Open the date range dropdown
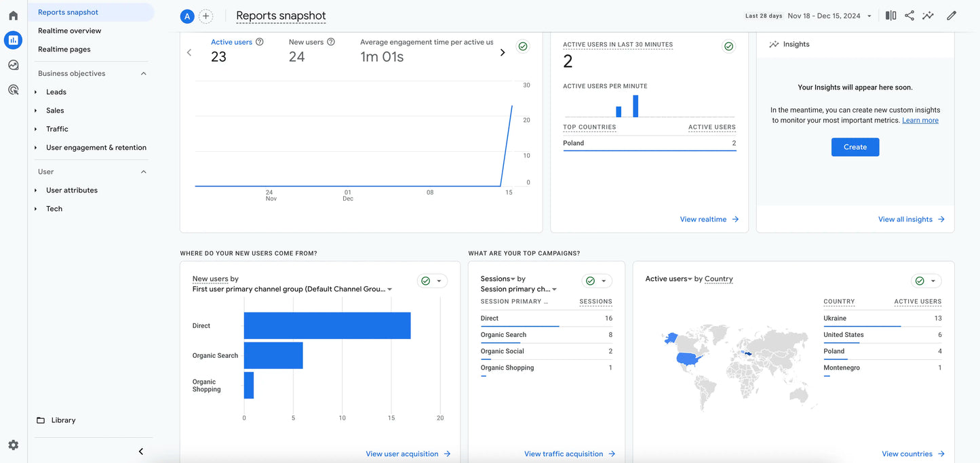Viewport: 980px width, 463px height. point(829,16)
